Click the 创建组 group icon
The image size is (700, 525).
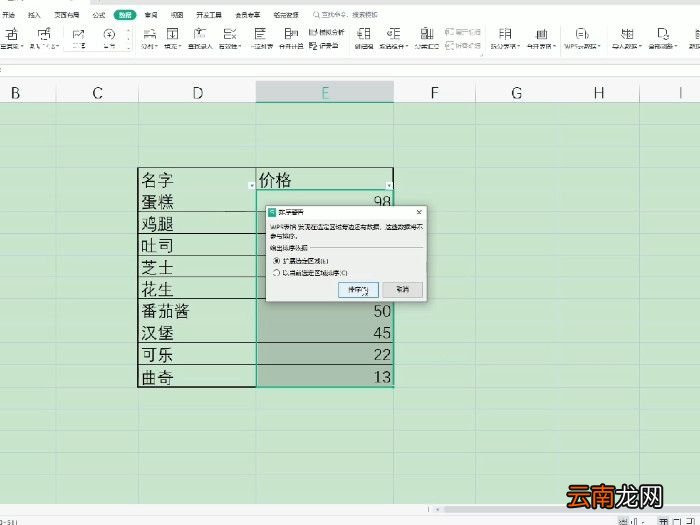(363, 34)
